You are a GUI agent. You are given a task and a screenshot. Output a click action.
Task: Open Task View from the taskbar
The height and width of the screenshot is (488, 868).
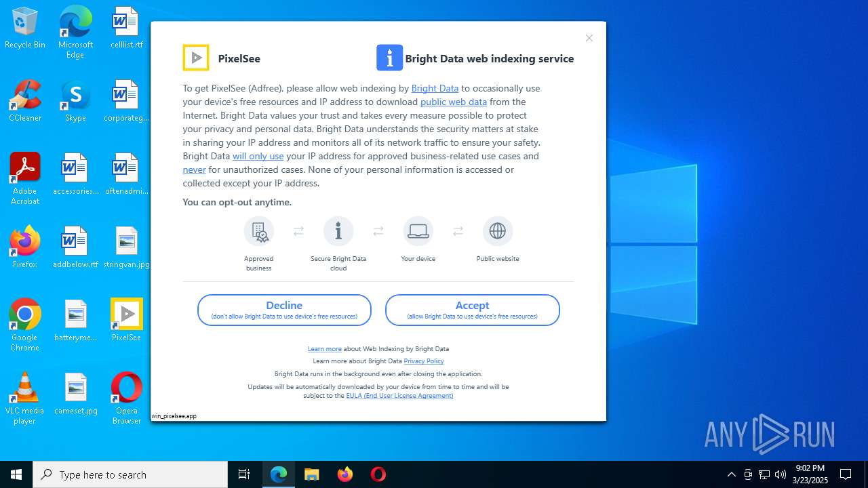tap(244, 474)
